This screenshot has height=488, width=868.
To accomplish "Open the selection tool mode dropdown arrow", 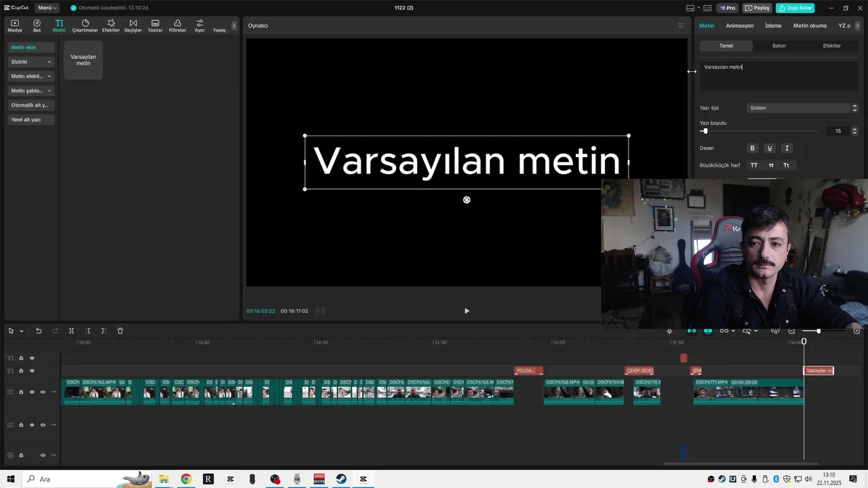I will [x=22, y=331].
